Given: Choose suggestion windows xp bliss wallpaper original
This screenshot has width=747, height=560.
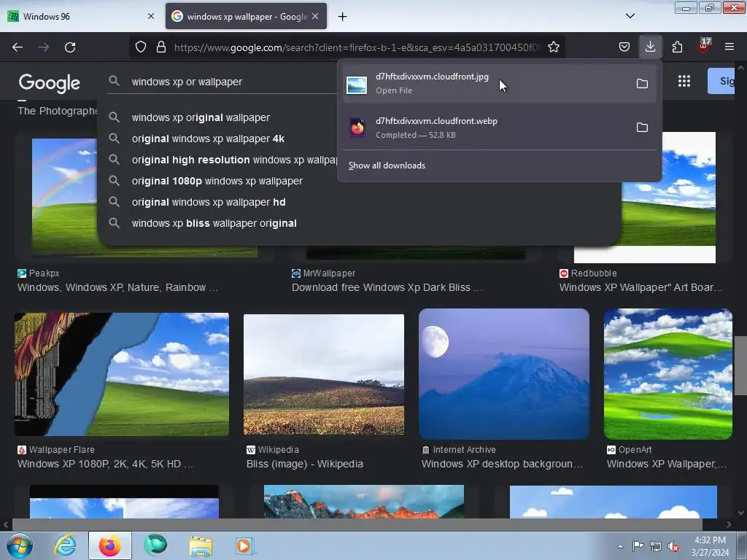Looking at the screenshot, I should click(x=214, y=223).
